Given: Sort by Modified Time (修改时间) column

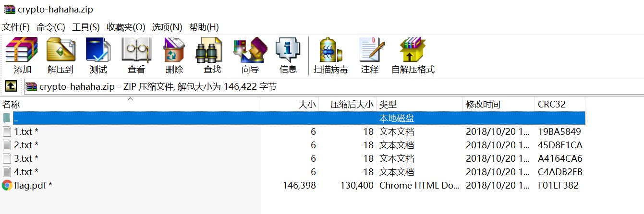Looking at the screenshot, I should [499, 105].
